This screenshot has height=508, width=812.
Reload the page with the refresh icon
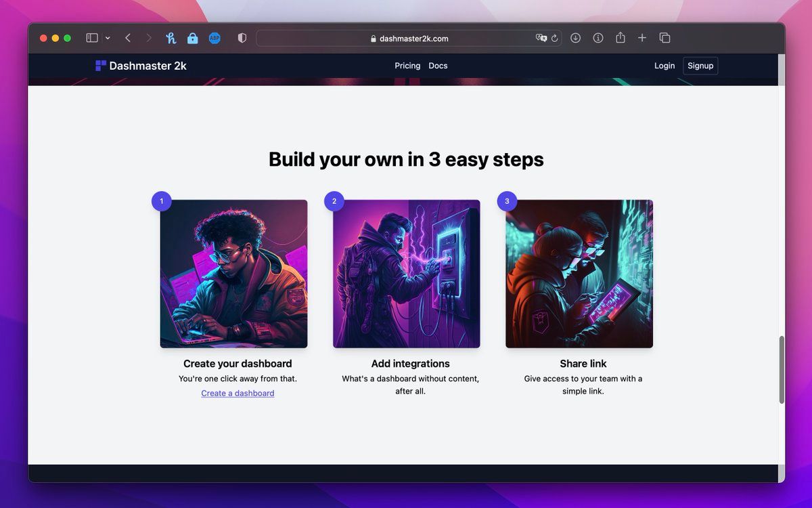(555, 39)
